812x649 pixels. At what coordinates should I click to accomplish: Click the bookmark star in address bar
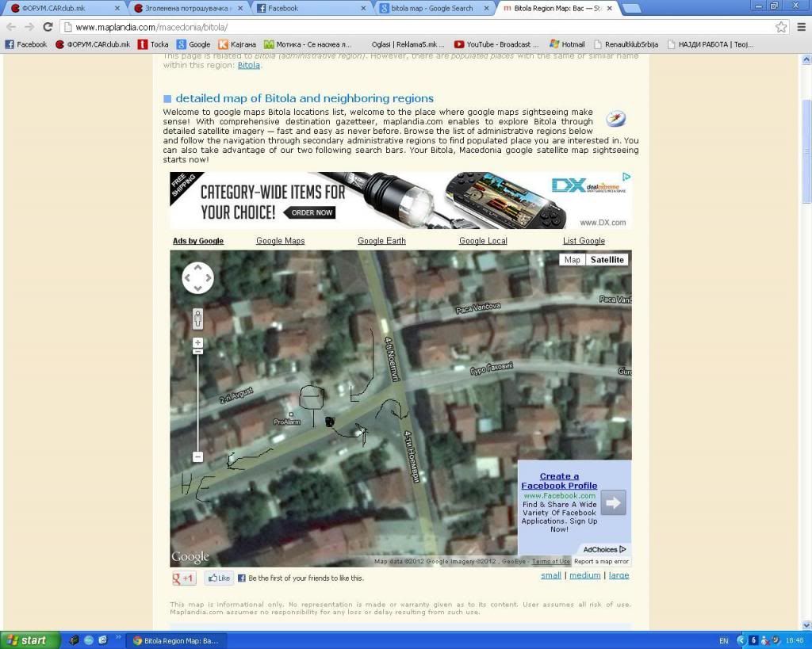781,27
